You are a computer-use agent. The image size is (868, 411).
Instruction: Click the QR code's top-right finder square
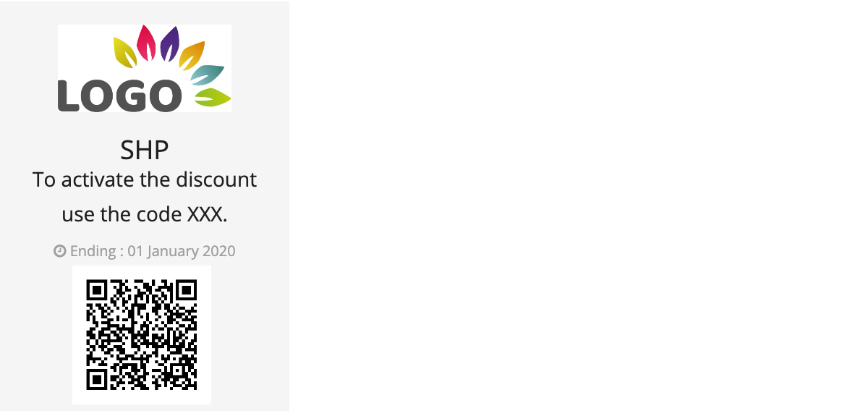click(x=187, y=290)
